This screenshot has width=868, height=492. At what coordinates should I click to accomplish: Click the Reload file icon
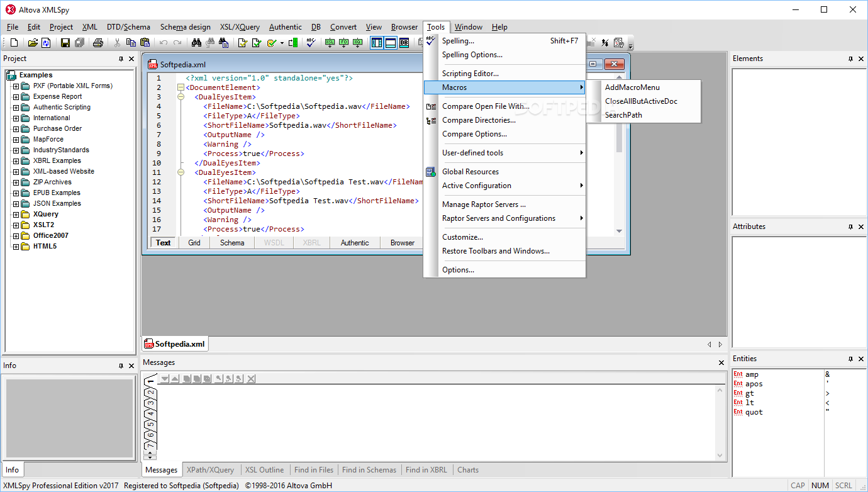pyautogui.click(x=46, y=43)
